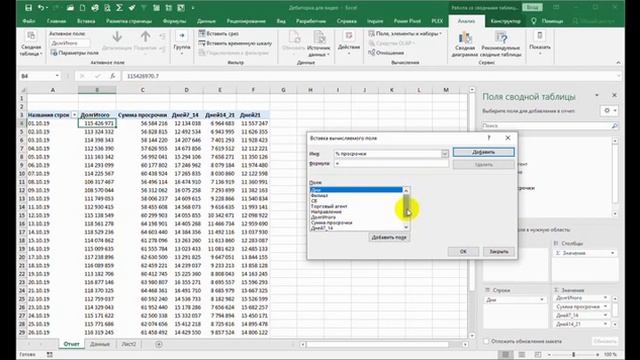This screenshot has width=640, height=360.
Task: Open Сумма просрочки dropdown in Значения area
Action: point(606,307)
